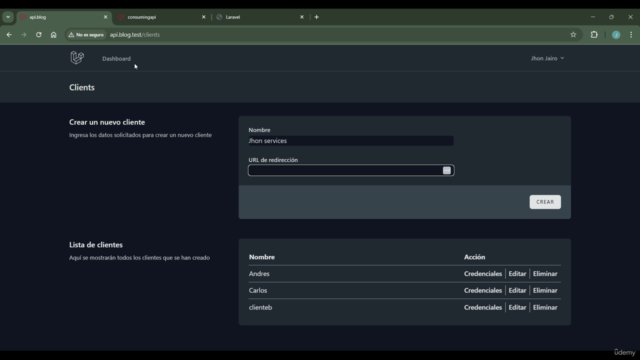Select the api.blog tab

click(x=64, y=17)
